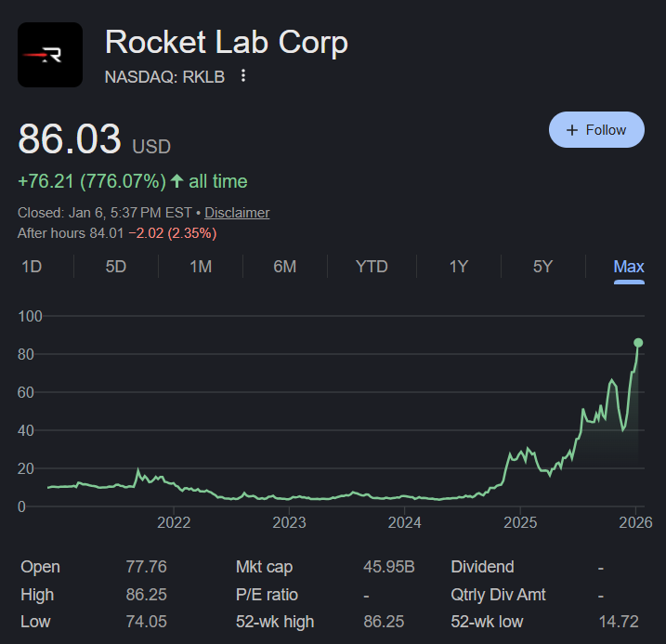Click the Low value 74.05
Viewport: 666px width, 644px height.
click(x=146, y=622)
